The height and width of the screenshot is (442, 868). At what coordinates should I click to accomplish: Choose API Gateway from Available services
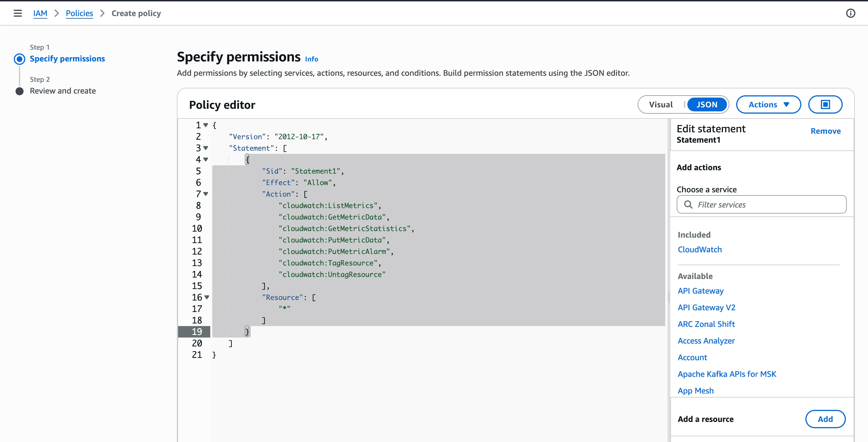(x=701, y=290)
